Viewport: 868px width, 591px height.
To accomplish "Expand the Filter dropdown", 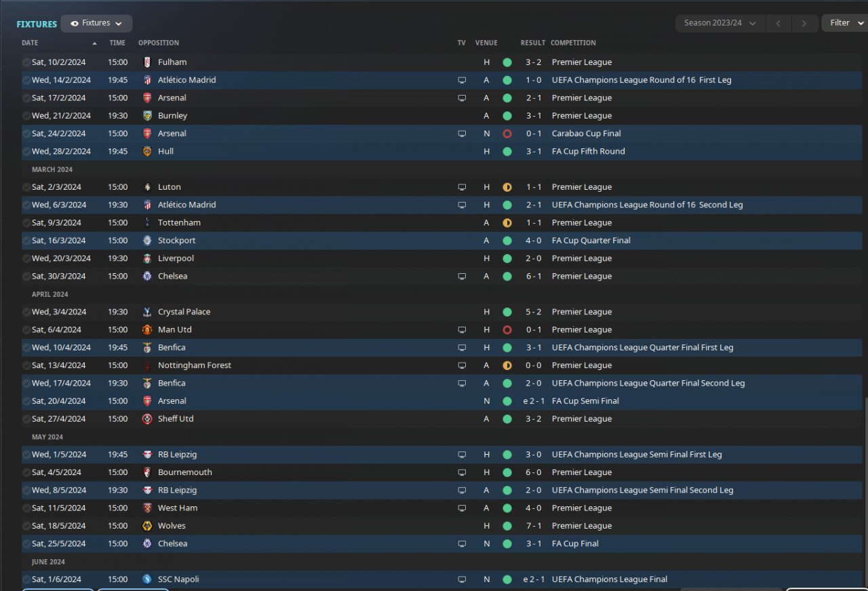I will (844, 23).
